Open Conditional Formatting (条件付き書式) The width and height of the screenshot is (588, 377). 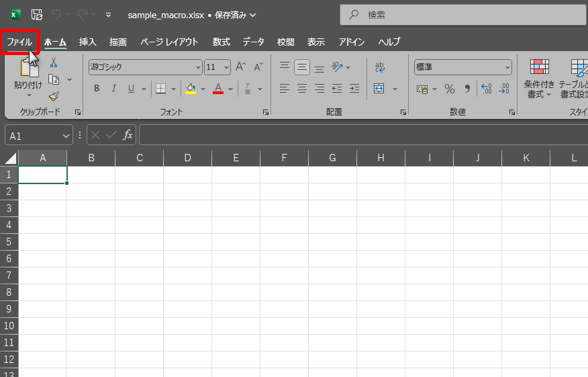pos(539,79)
